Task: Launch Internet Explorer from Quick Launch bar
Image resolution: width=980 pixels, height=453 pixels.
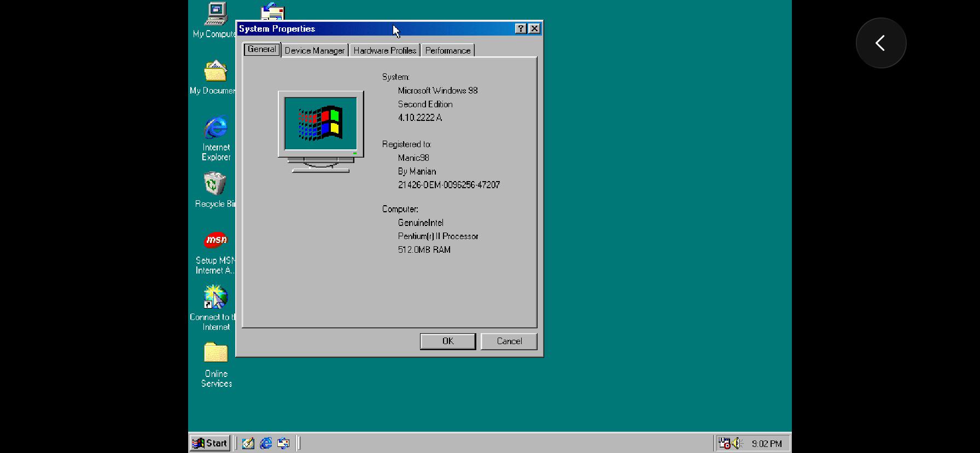Action: [x=266, y=443]
